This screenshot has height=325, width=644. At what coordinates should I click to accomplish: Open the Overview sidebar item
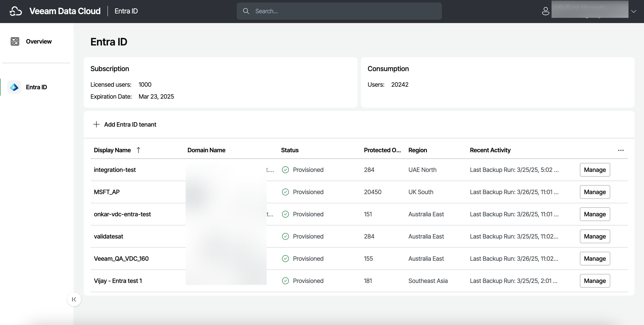point(38,41)
